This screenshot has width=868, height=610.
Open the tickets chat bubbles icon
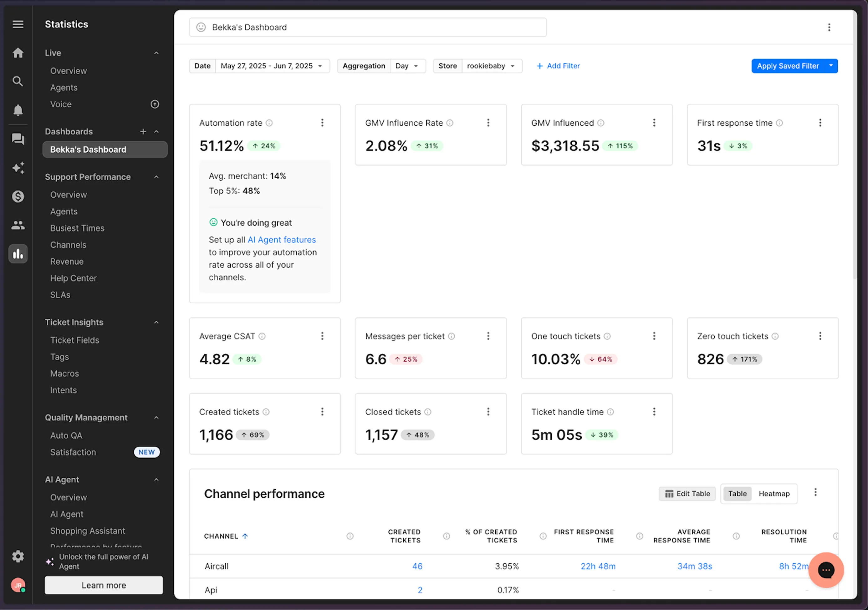(x=18, y=139)
